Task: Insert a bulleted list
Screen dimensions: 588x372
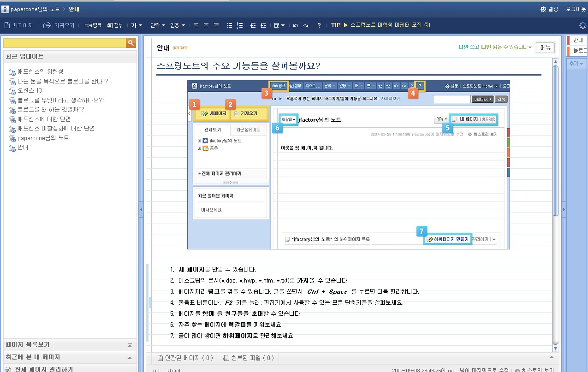Action: pyautogui.click(x=229, y=25)
